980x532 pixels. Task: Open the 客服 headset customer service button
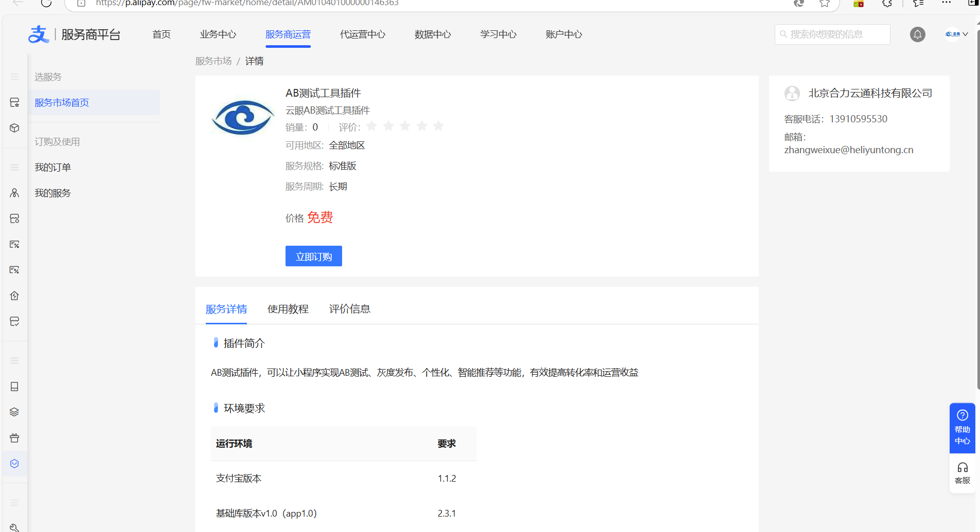pyautogui.click(x=963, y=473)
